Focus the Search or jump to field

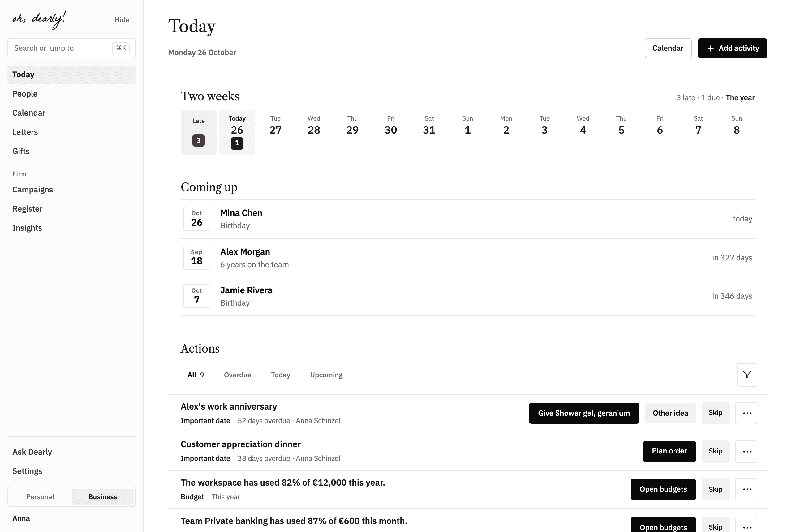click(x=71, y=48)
